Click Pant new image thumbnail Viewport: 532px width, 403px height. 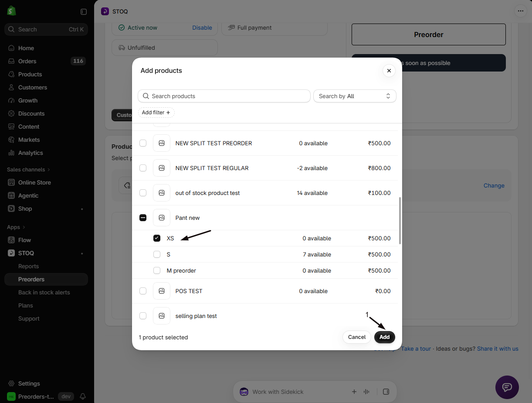[x=162, y=218]
